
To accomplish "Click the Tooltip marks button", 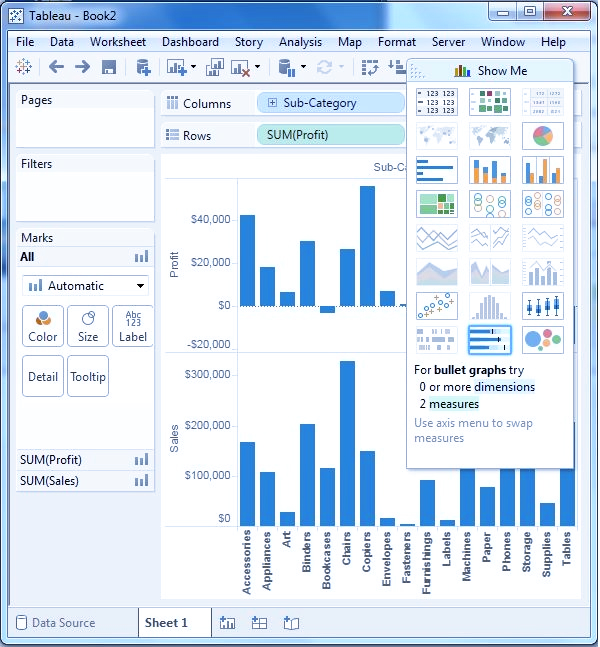I will pos(88,376).
